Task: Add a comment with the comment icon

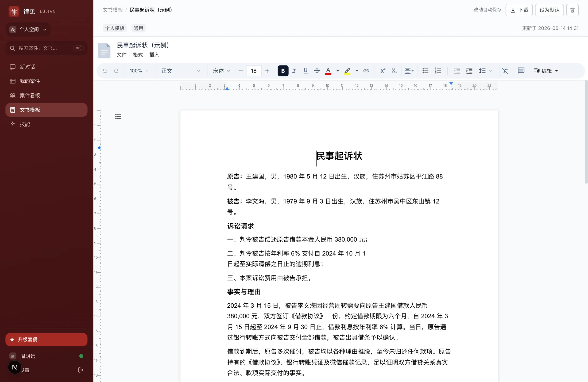Action: tap(521, 71)
